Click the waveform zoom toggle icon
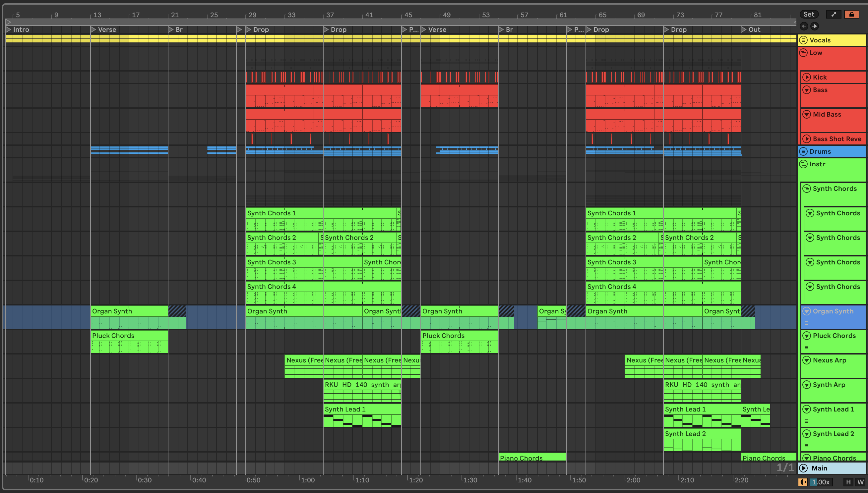The image size is (868, 493). [x=802, y=482]
